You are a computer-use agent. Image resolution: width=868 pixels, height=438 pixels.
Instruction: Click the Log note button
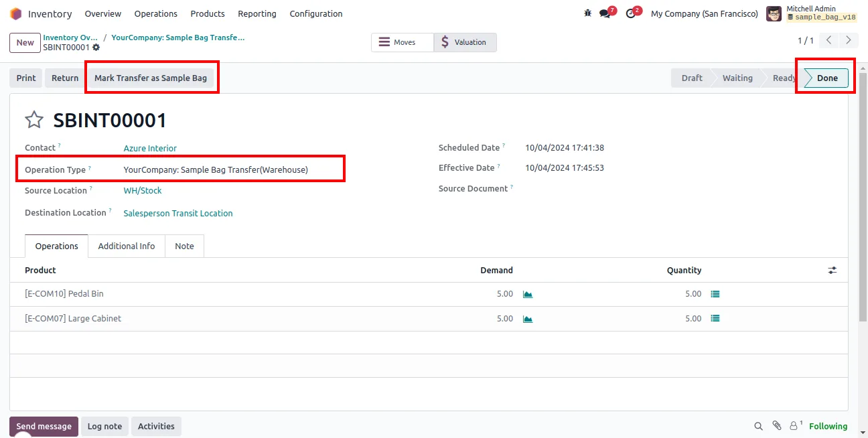click(x=104, y=427)
